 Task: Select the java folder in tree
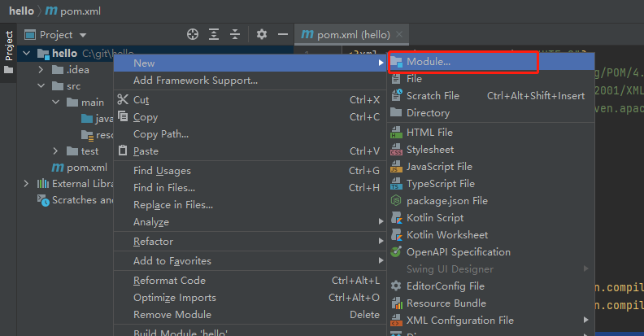pos(97,119)
